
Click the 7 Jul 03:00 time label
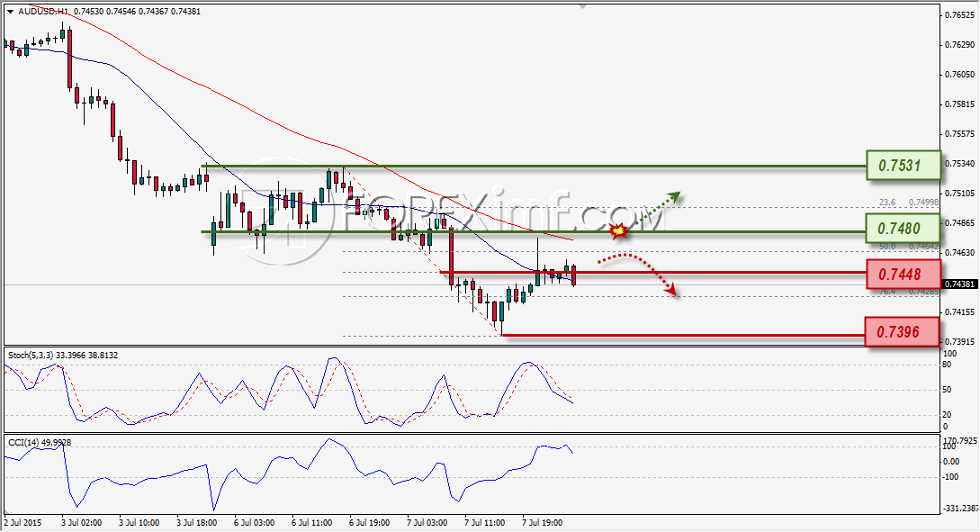[427, 523]
